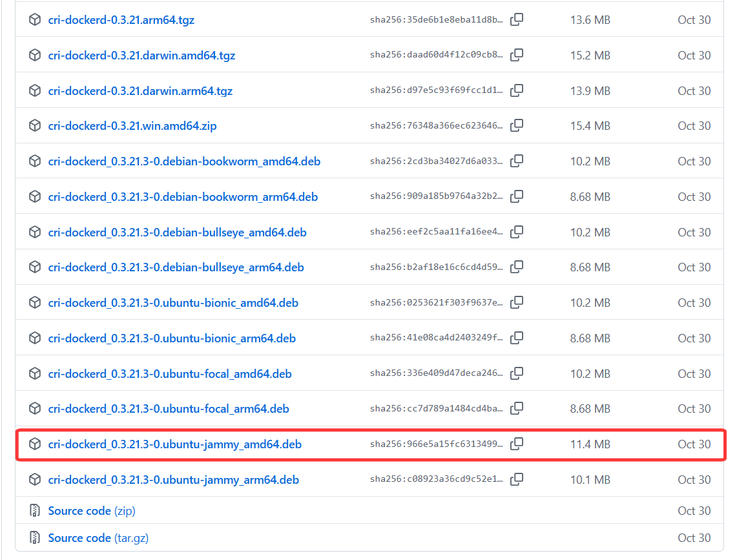The height and width of the screenshot is (560, 737).
Task: Copy checksum of darwin.amd64.tgz asset
Action: coord(516,56)
